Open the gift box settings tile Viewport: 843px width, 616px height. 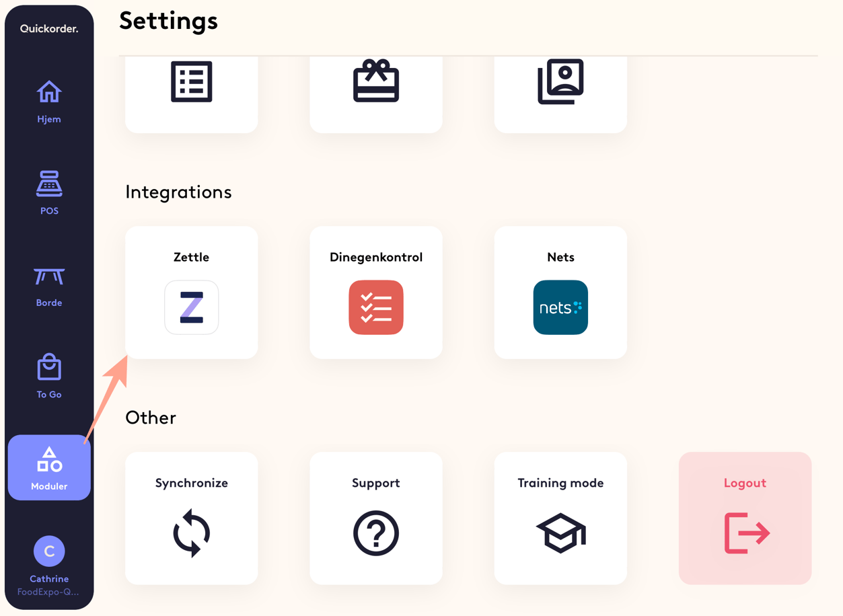click(375, 81)
